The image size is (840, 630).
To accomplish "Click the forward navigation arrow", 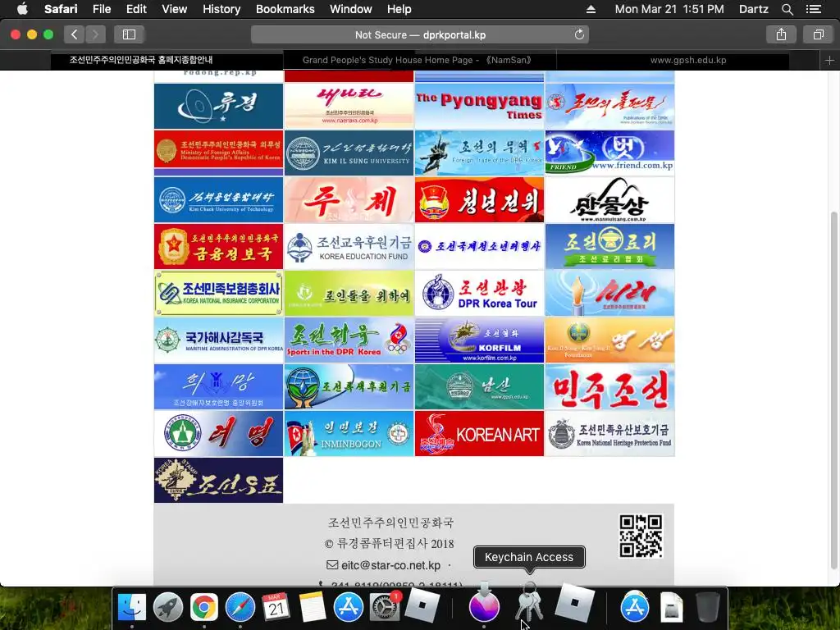I will point(95,34).
